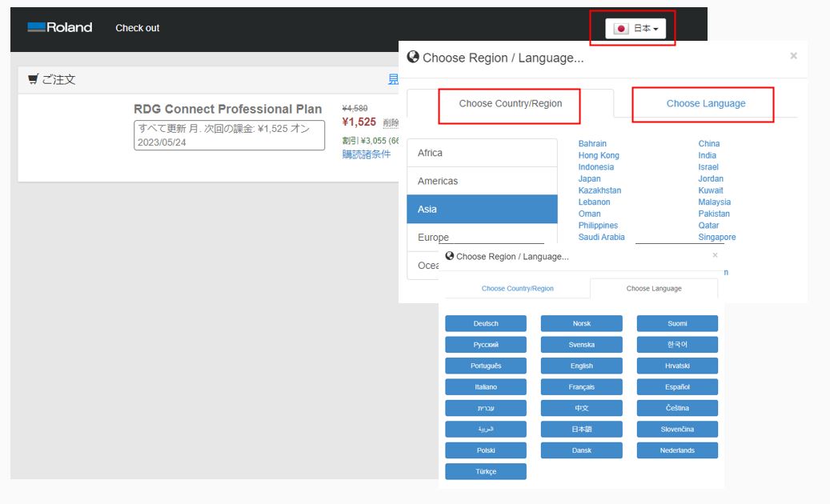The width and height of the screenshot is (830, 504).
Task: Select the highlighted Asia region
Action: pyautogui.click(x=482, y=209)
